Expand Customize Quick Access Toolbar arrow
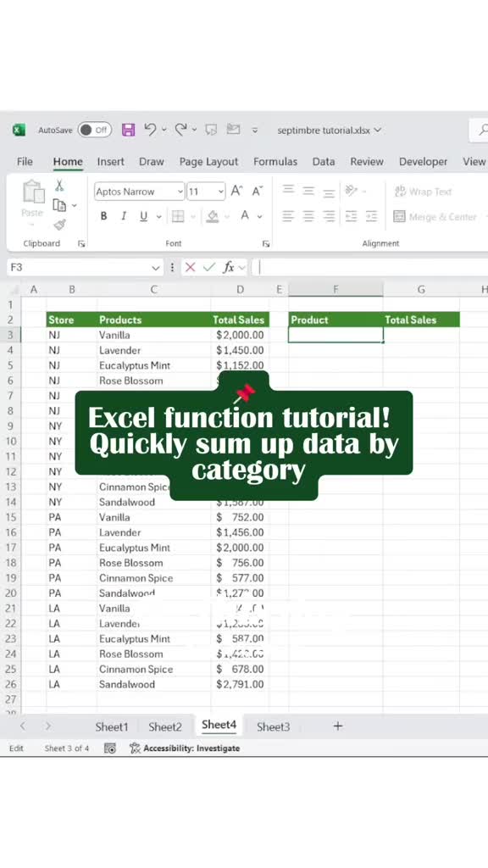The height and width of the screenshot is (868, 488). (254, 131)
